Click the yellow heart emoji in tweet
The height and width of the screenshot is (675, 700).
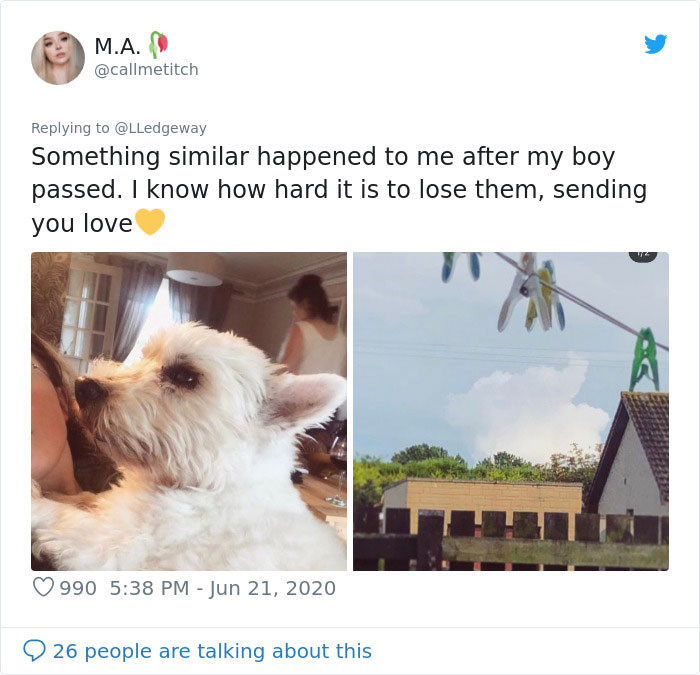point(150,222)
